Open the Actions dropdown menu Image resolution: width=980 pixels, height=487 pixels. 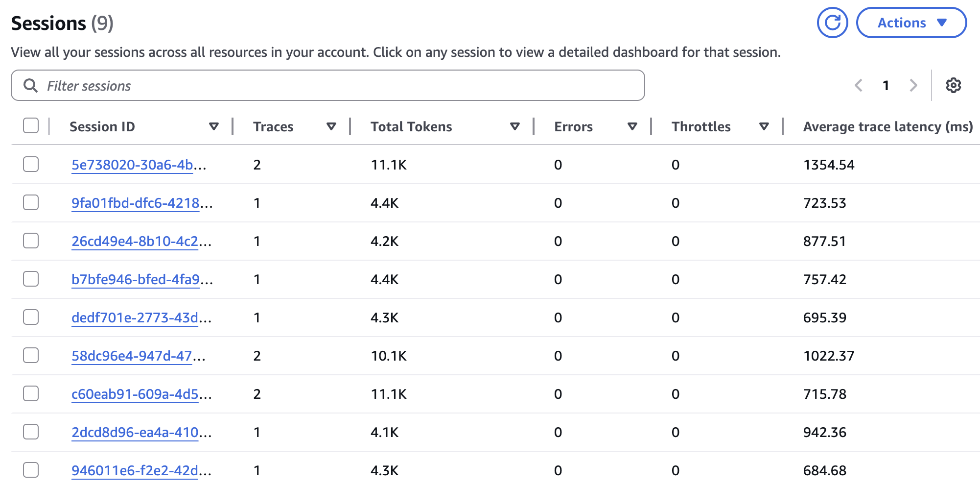click(x=911, y=22)
